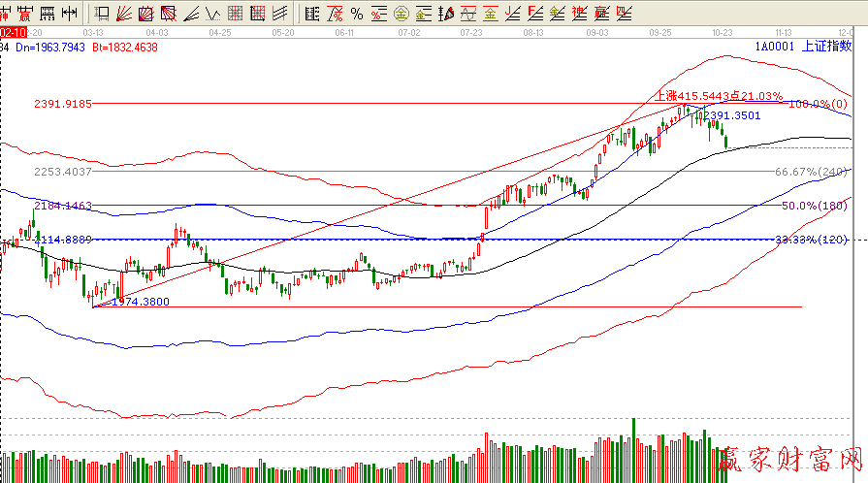The width and height of the screenshot is (868, 483).
Task: Click the 上证指数 index name
Action: point(827,46)
